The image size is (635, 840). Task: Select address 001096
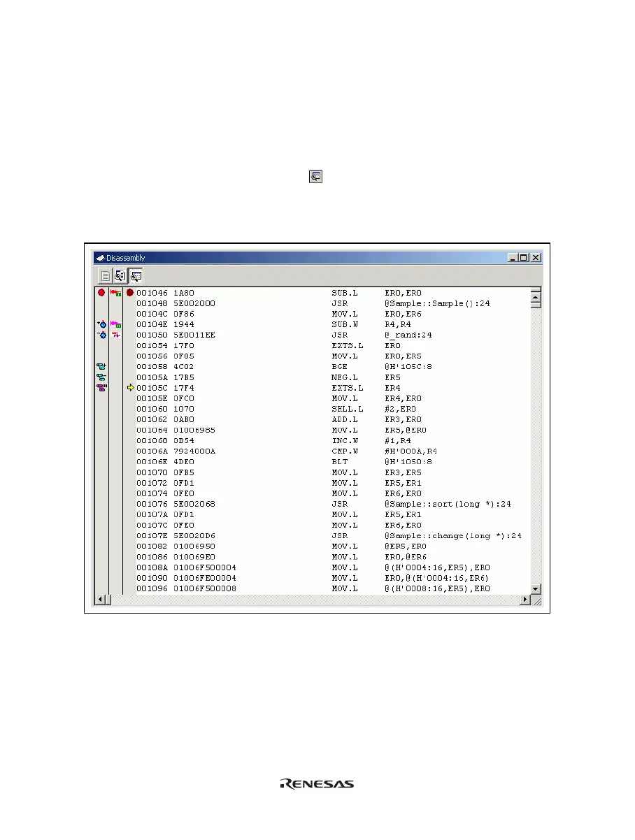(152, 588)
